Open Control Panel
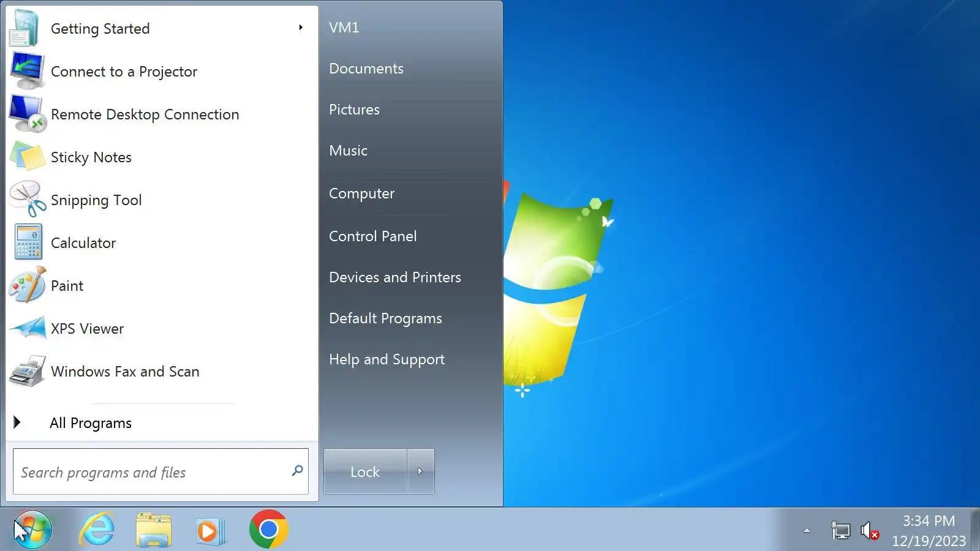Image resolution: width=980 pixels, height=551 pixels. 372,236
